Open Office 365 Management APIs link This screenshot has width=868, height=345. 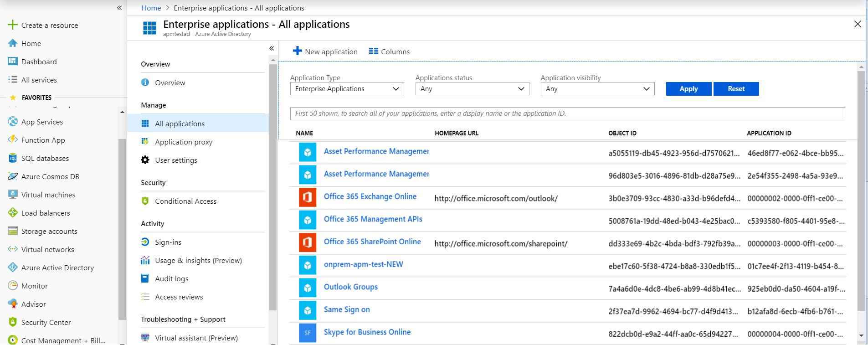coord(373,219)
